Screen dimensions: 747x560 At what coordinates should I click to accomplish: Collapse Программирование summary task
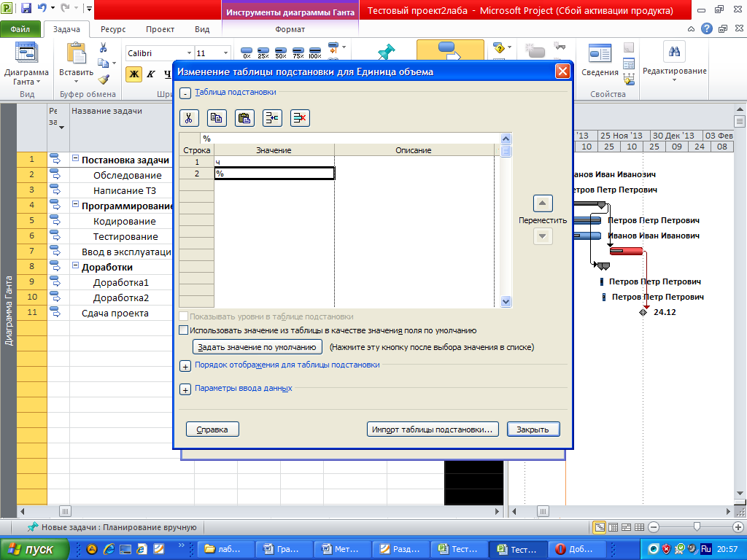click(x=75, y=204)
